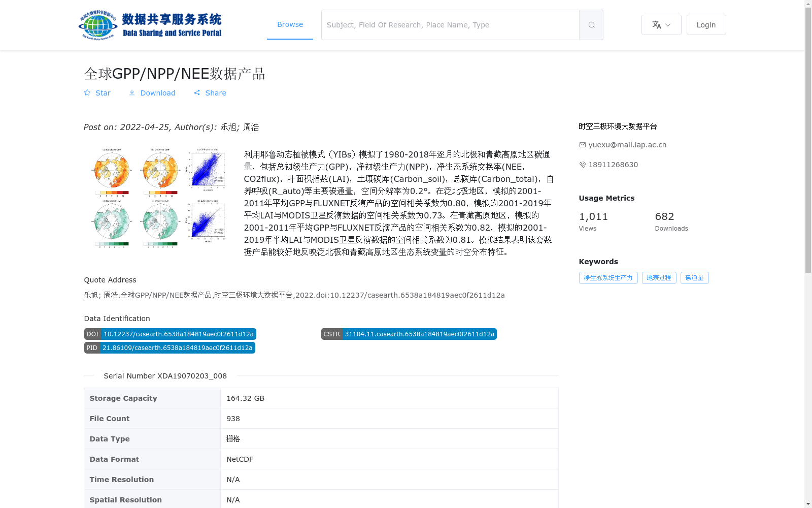The width and height of the screenshot is (812, 508).
Task: Select the Data Type value 栅格
Action: click(x=233, y=439)
